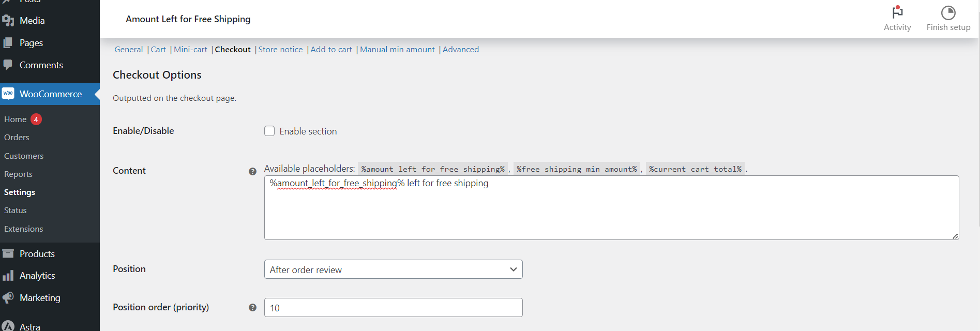Switch to the Add to cart tab
The image size is (980, 331).
331,50
